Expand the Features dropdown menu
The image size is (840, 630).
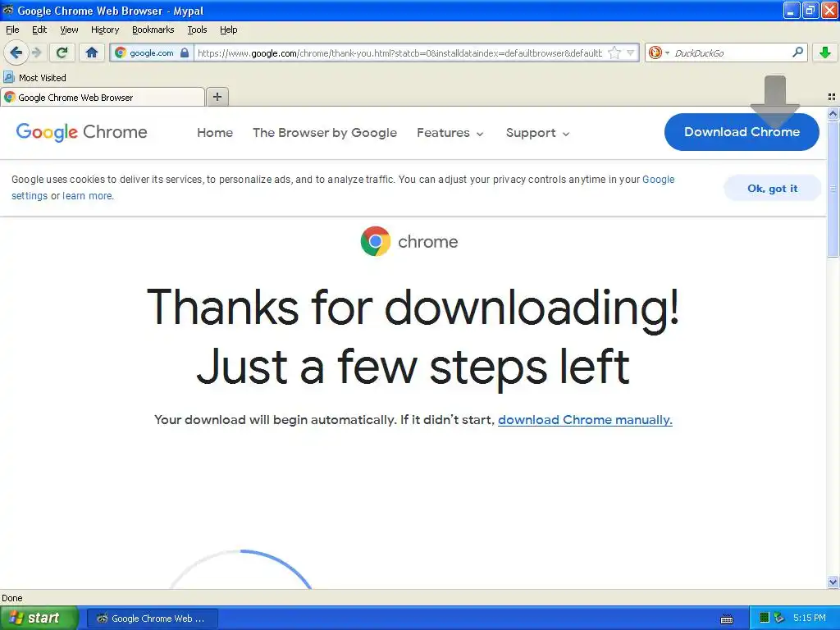pos(450,132)
